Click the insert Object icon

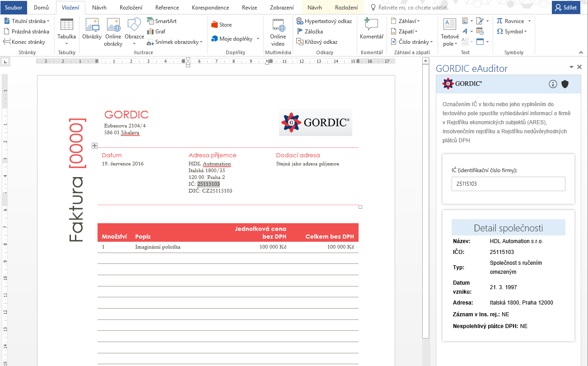[x=480, y=42]
